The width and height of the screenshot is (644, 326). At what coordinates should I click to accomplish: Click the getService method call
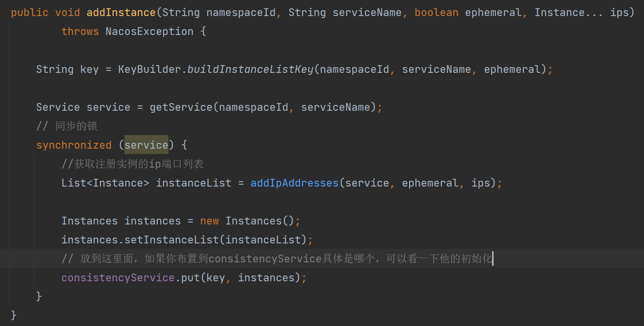coord(181,107)
